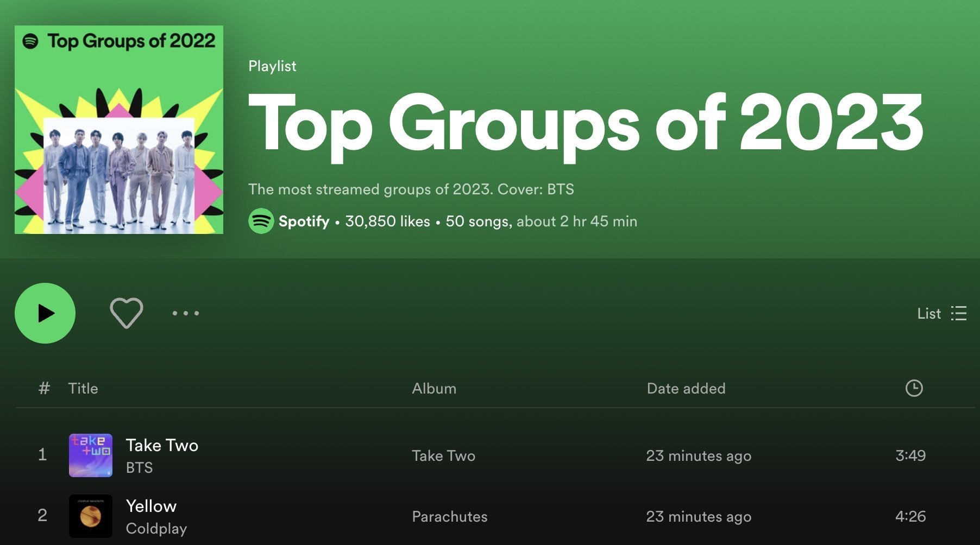This screenshot has width=980, height=545.
Task: Sort by the Title column header
Action: coord(83,388)
